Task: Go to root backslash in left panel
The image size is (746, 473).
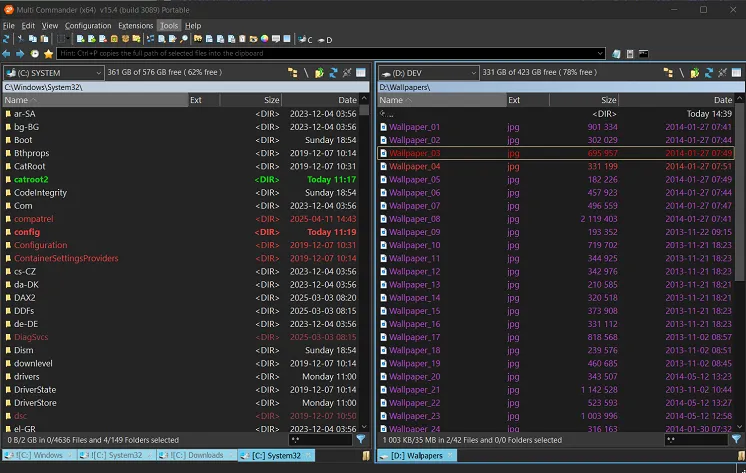Action: click(305, 73)
